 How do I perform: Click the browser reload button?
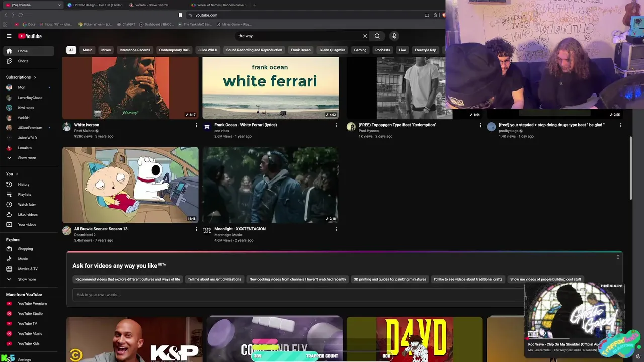click(x=20, y=15)
